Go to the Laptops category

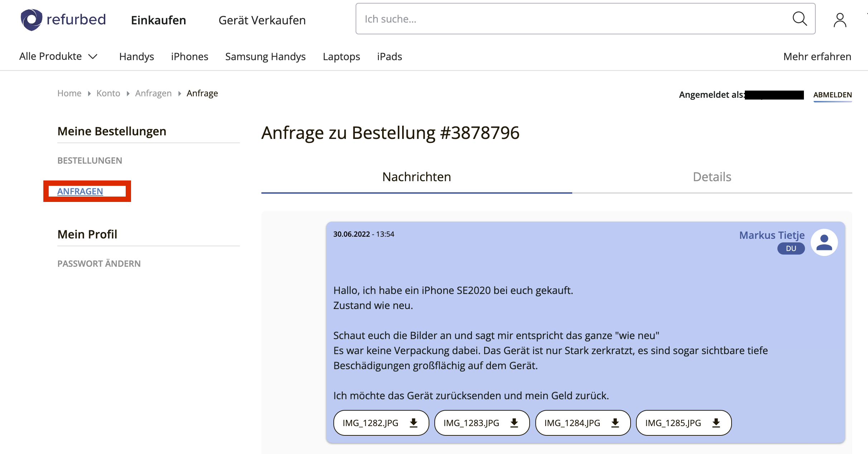click(341, 57)
